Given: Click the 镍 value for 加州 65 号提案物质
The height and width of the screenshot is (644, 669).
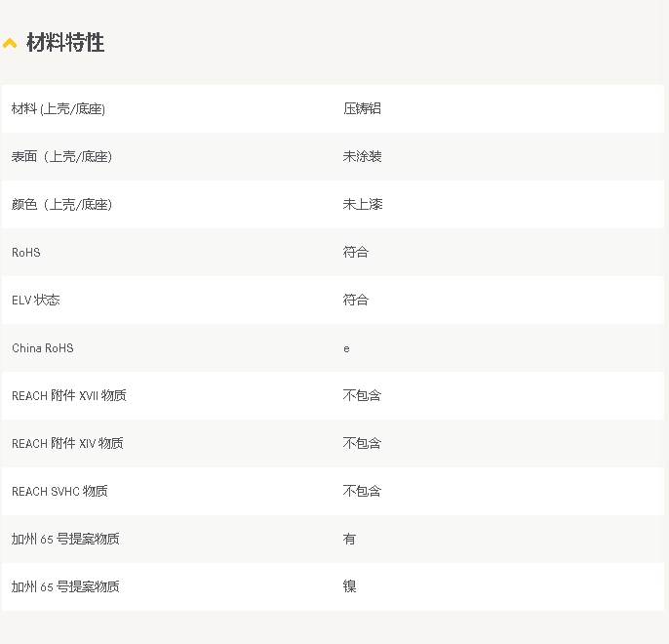Looking at the screenshot, I should (349, 586).
